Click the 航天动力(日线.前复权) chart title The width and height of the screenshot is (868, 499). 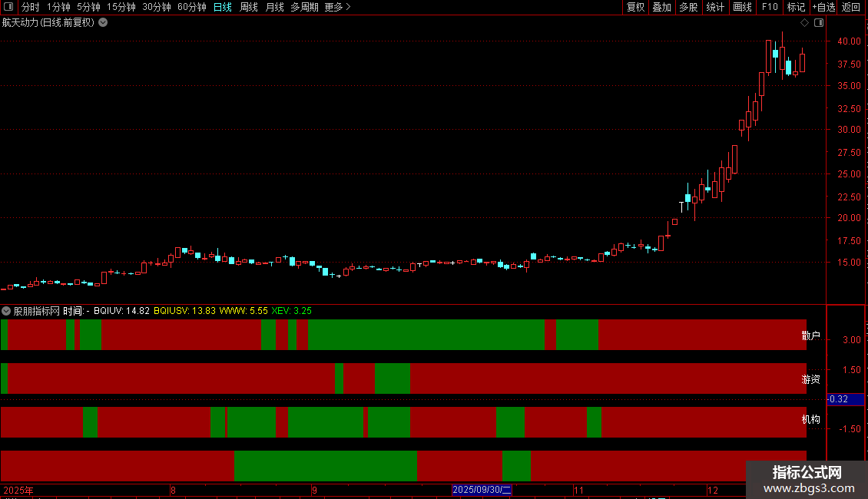(x=48, y=23)
